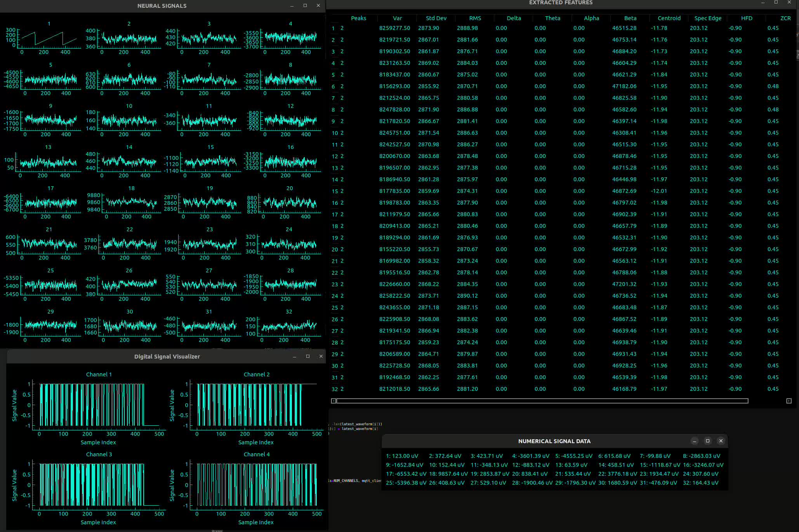This screenshot has width=799, height=532.
Task: Sort by the Var column header
Action: pos(397,18)
